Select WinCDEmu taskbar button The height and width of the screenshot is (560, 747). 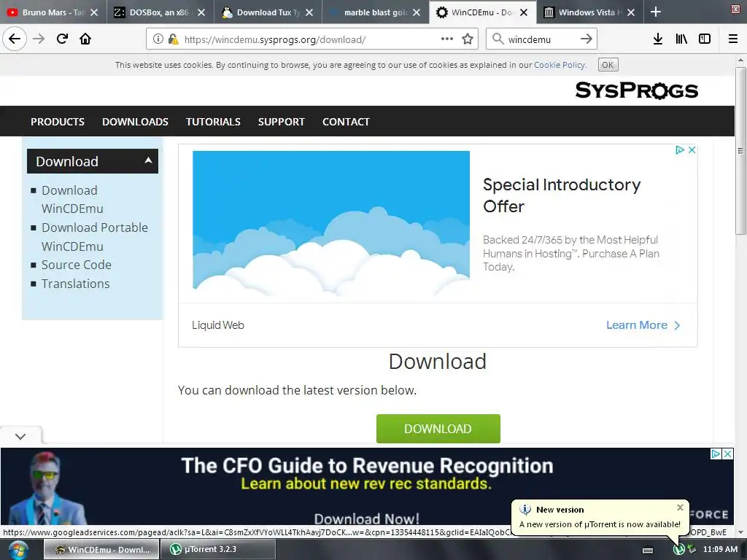(101, 550)
